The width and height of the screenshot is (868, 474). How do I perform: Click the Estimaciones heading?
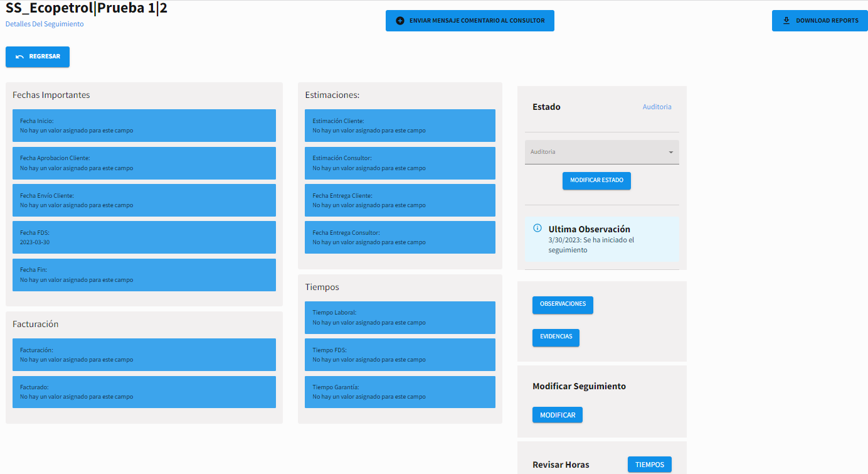pyautogui.click(x=332, y=95)
